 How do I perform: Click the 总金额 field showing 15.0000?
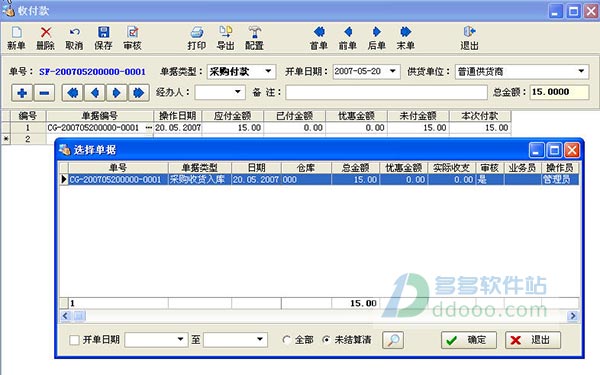pos(559,92)
